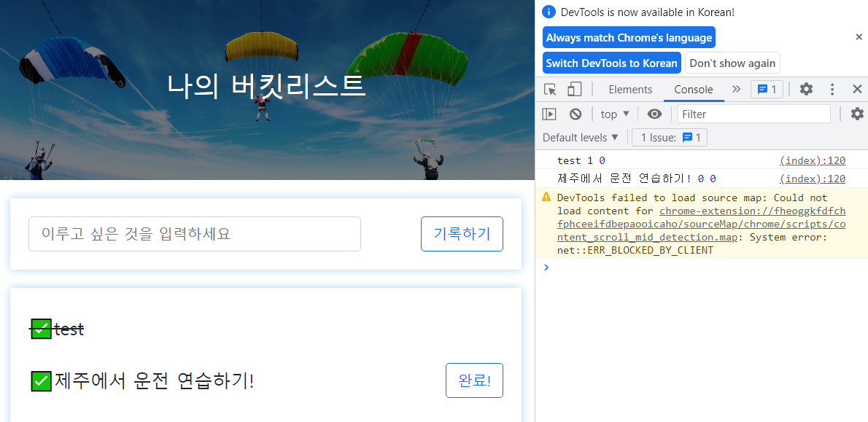Screen dimensions: 868x422
Task: Click the DevTools is now available in Korean text
Action: [647, 12]
